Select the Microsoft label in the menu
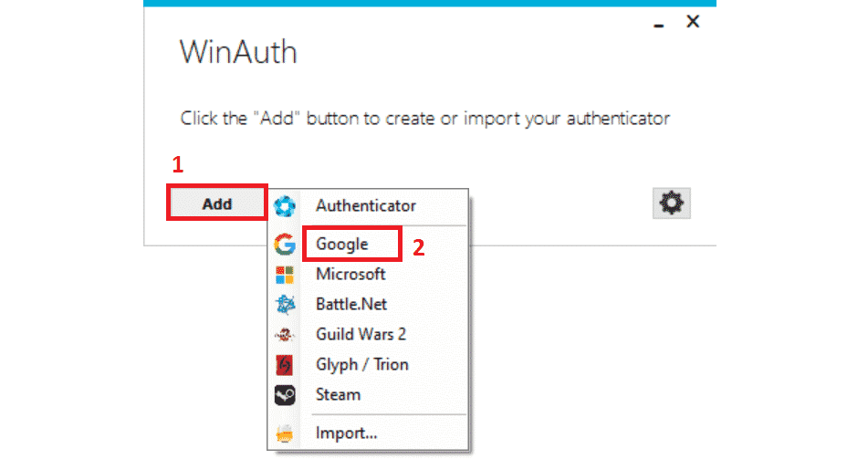868x459 pixels. tap(350, 274)
